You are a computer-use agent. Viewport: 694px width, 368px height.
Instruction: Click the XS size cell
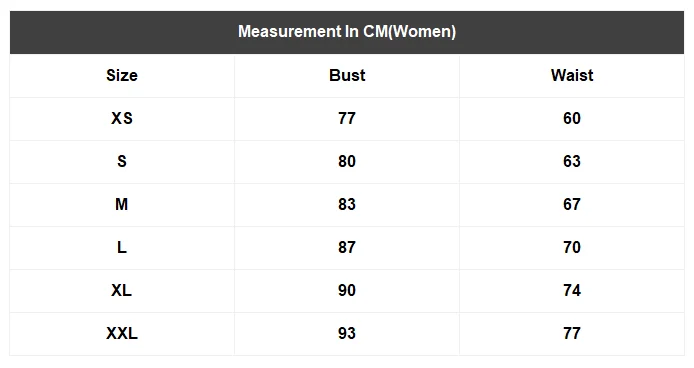[x=122, y=118]
